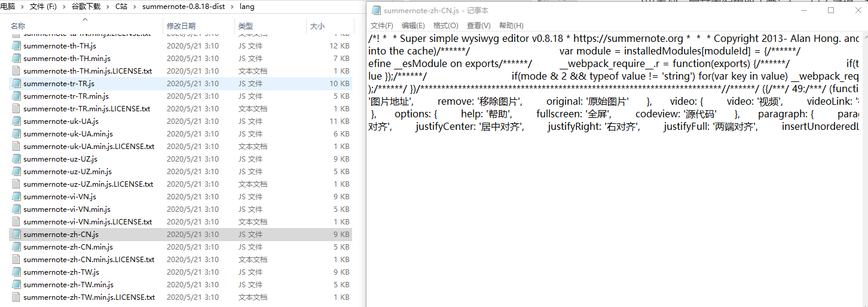Select file icon of summernote-zh-CN.min.js
The height and width of the screenshot is (307, 868).
click(16, 247)
